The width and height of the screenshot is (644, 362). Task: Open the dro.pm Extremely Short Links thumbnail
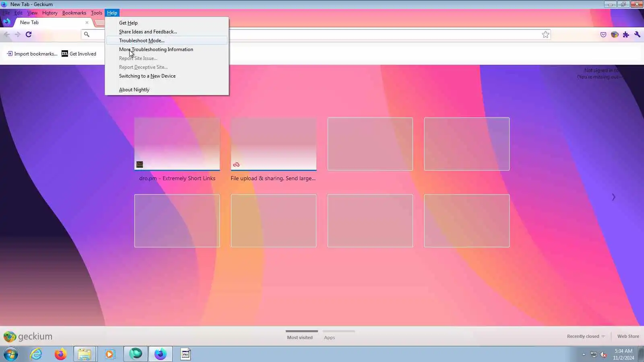coord(177,144)
